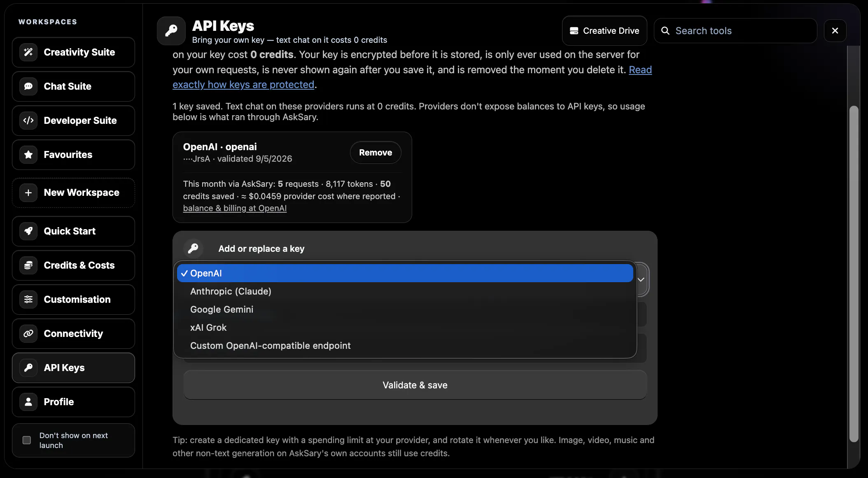Image resolution: width=868 pixels, height=478 pixels.
Task: Switch to the Chat Suite workspace
Action: 73,86
